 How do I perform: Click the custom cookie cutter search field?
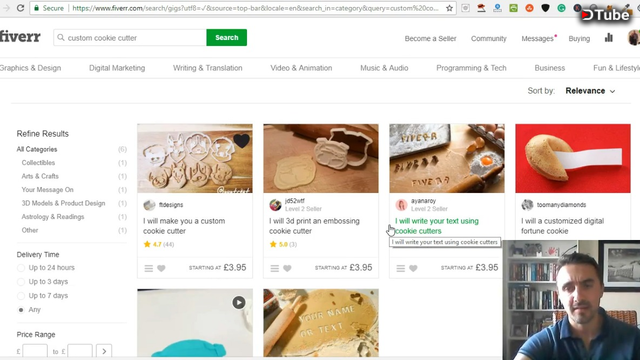point(130,38)
